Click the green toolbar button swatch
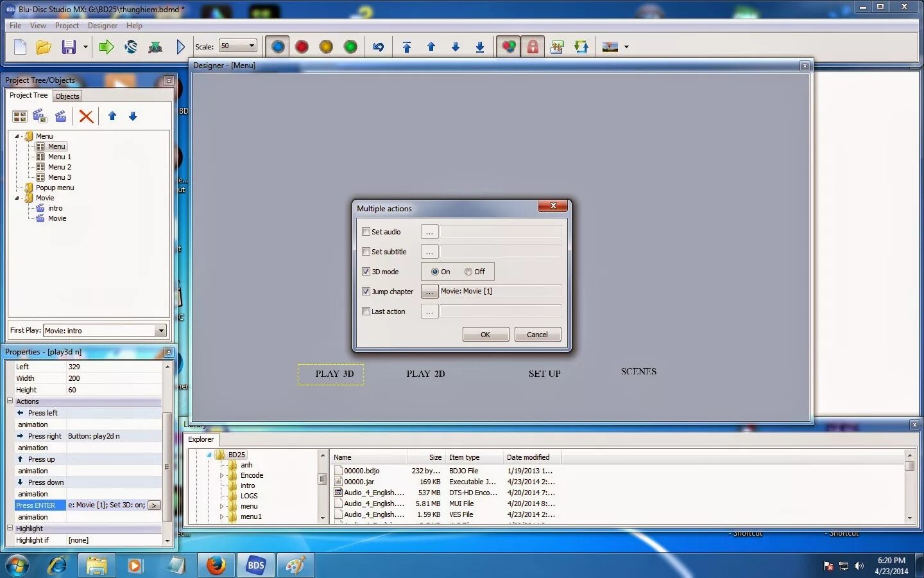924x578 pixels. [x=350, y=46]
